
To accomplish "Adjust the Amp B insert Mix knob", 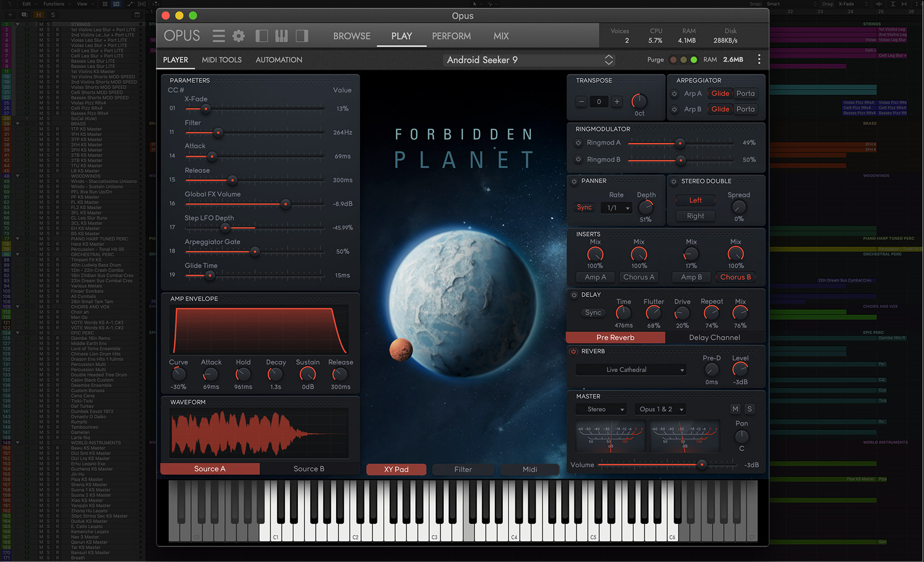I will 691,254.
